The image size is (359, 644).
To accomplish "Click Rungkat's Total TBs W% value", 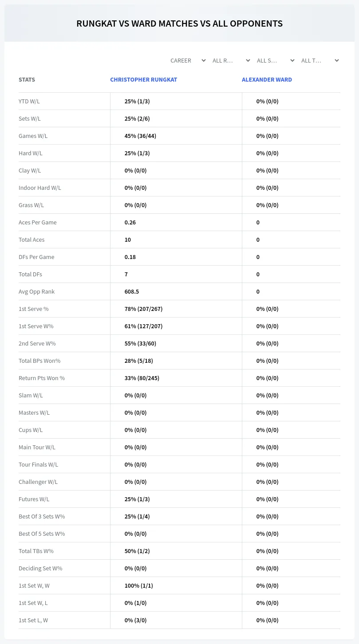I will tap(137, 551).
